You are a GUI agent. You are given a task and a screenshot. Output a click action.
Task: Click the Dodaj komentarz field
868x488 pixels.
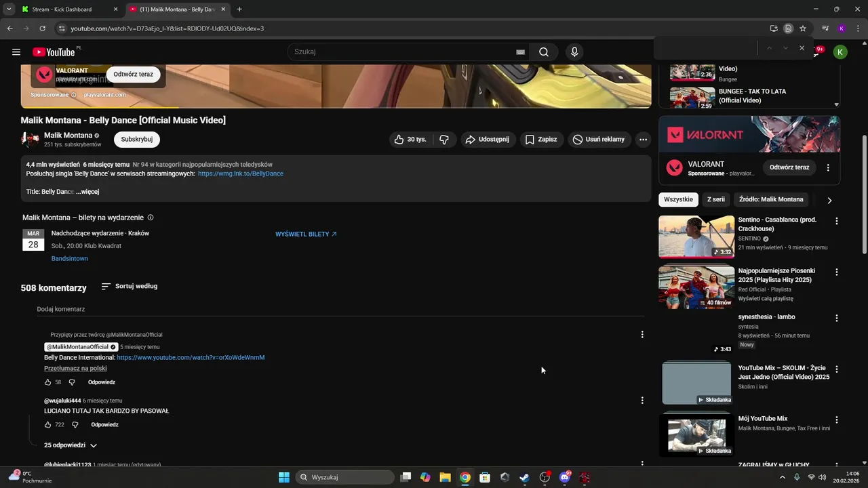(340, 310)
